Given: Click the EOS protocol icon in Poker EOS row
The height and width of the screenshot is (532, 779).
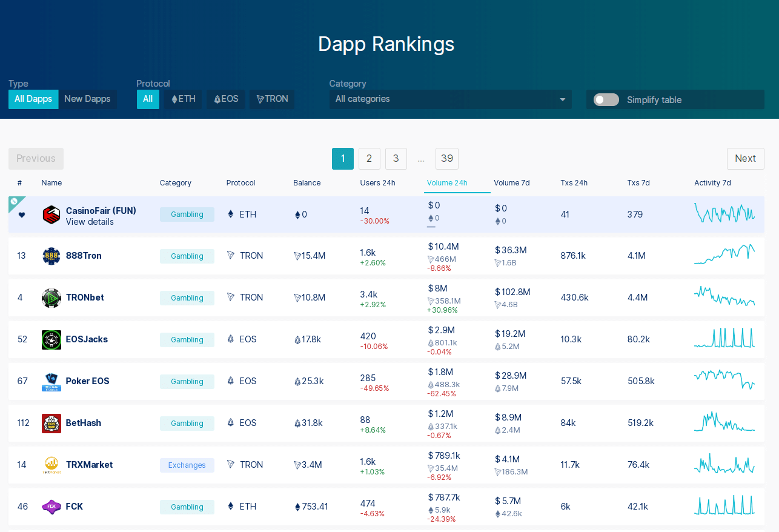Looking at the screenshot, I should [230, 381].
